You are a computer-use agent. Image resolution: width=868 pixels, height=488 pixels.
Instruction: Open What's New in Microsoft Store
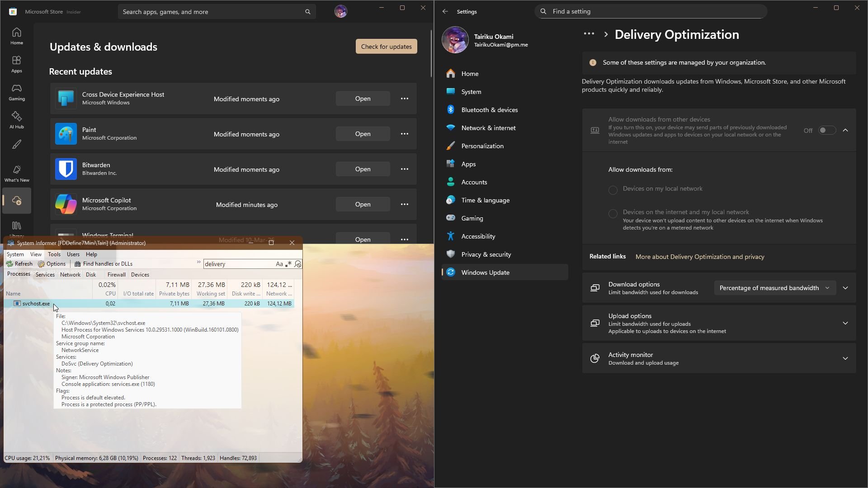coord(17,174)
